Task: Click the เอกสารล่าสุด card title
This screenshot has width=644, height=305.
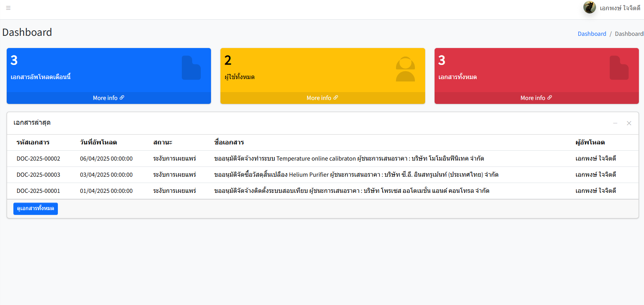Action: coord(32,123)
